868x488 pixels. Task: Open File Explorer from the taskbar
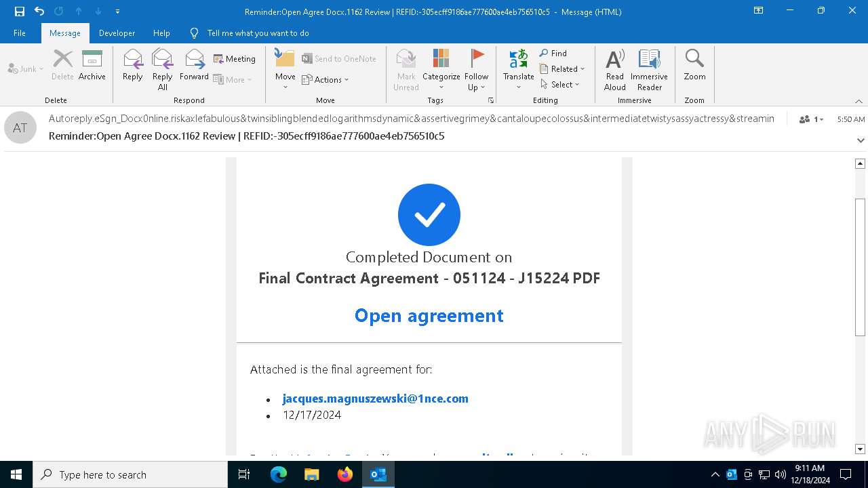pos(311,474)
